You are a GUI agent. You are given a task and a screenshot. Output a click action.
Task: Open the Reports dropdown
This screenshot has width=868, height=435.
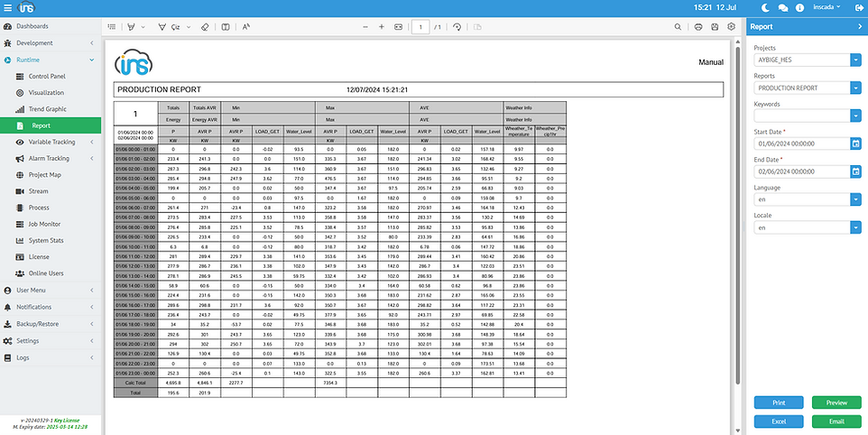click(855, 88)
